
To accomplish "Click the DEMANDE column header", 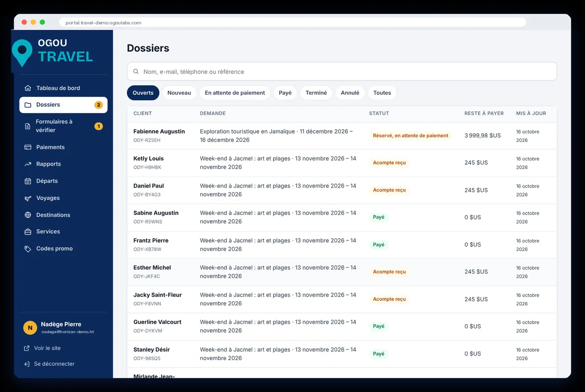I will click(213, 114).
